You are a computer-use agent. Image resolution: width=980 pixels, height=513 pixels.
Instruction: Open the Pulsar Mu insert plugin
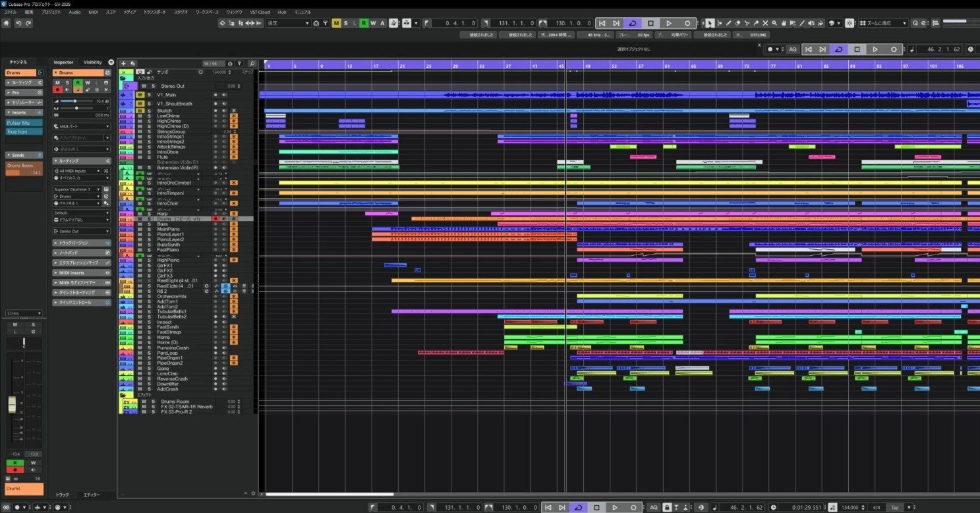tap(24, 123)
